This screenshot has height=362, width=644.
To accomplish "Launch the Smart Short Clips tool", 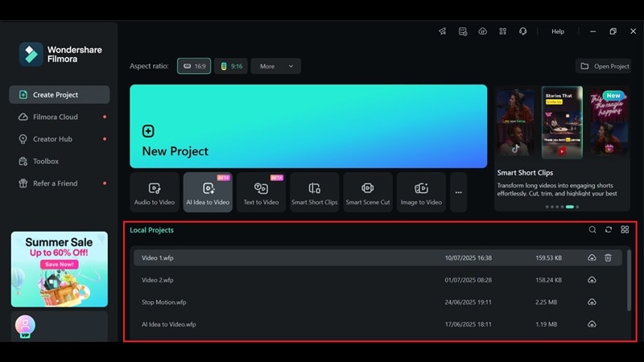I will pyautogui.click(x=315, y=192).
